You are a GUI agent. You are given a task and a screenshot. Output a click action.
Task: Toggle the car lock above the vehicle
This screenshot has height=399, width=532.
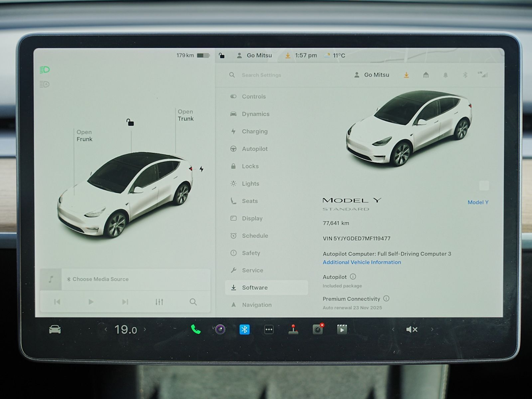click(x=130, y=123)
